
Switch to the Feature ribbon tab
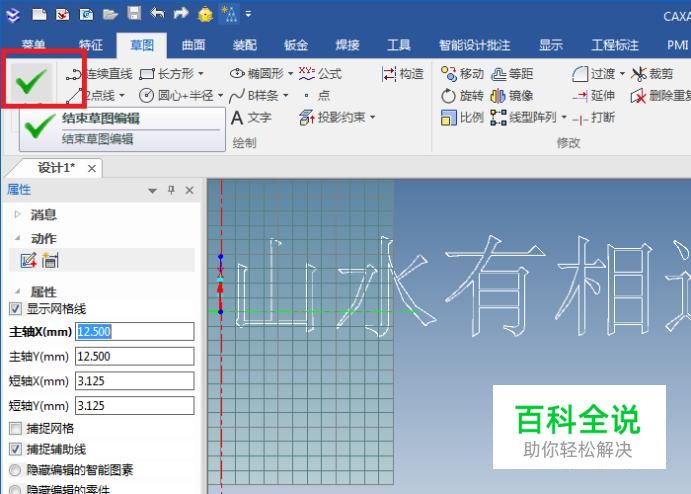click(91, 45)
